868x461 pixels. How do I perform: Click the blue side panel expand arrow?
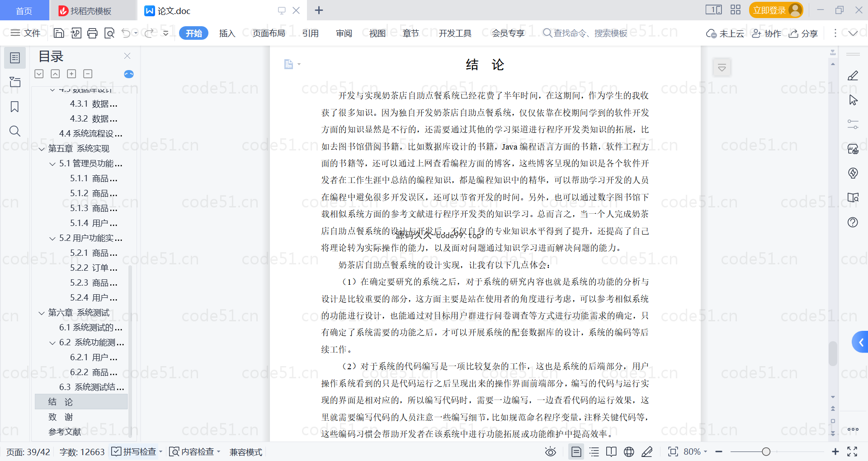tap(860, 342)
